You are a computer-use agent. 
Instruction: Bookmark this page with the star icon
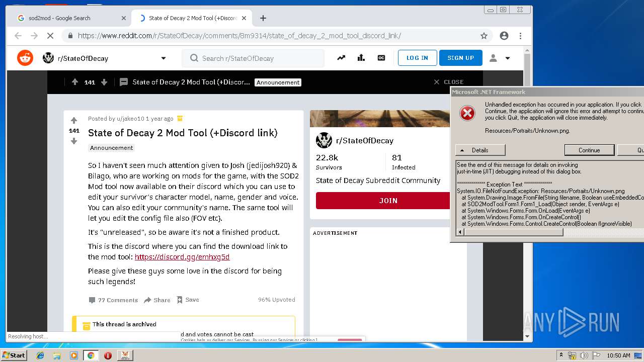(x=484, y=36)
